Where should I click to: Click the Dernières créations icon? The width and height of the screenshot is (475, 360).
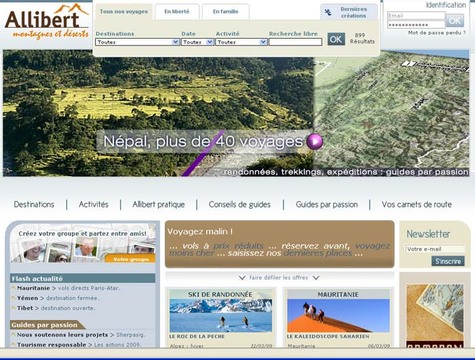328,13
